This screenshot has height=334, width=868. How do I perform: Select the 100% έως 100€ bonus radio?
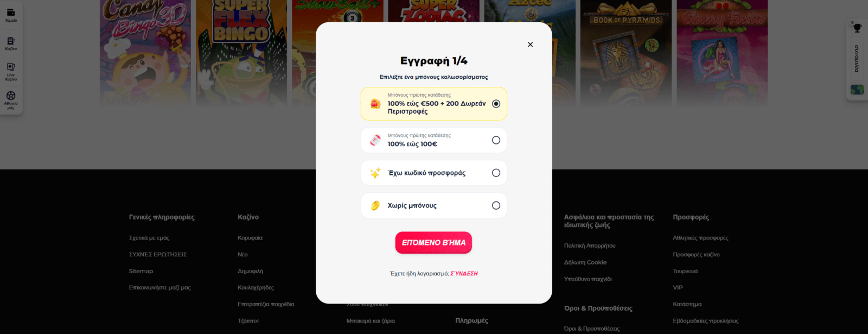point(496,140)
